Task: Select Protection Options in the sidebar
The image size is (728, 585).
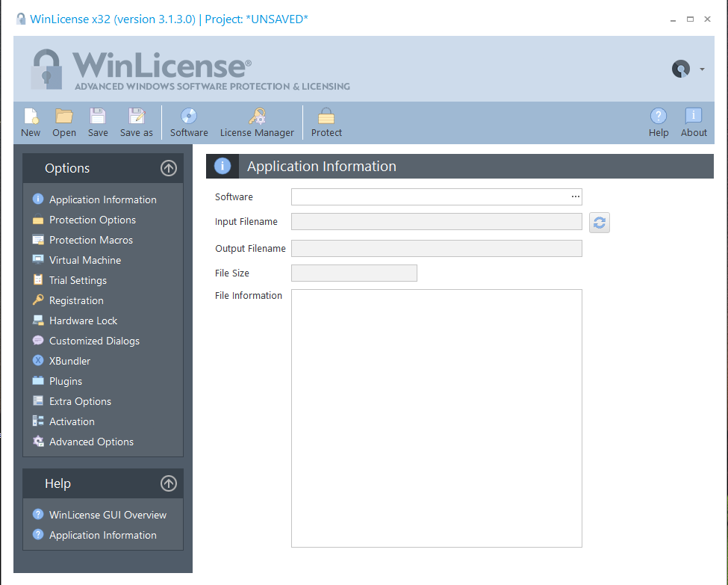Action: pos(93,220)
